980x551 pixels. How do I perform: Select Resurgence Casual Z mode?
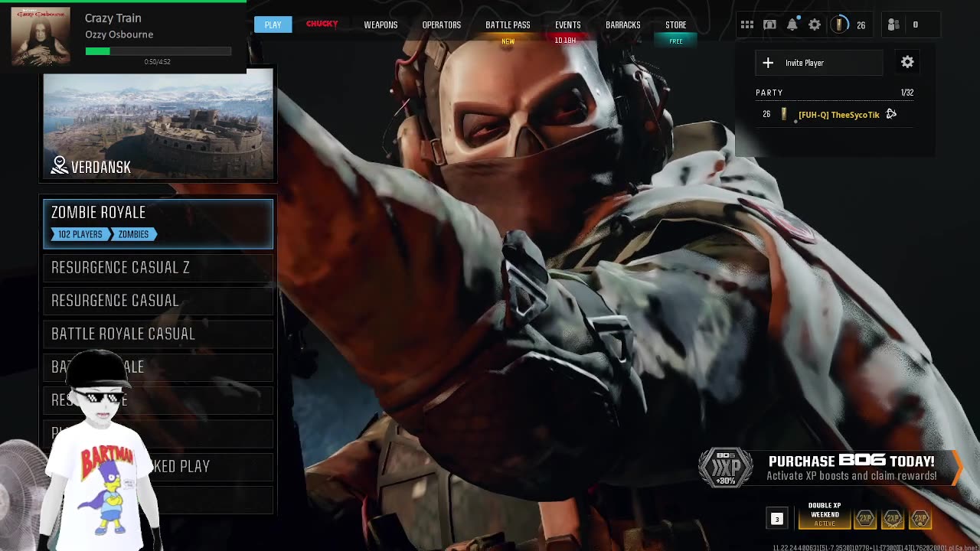tap(158, 267)
